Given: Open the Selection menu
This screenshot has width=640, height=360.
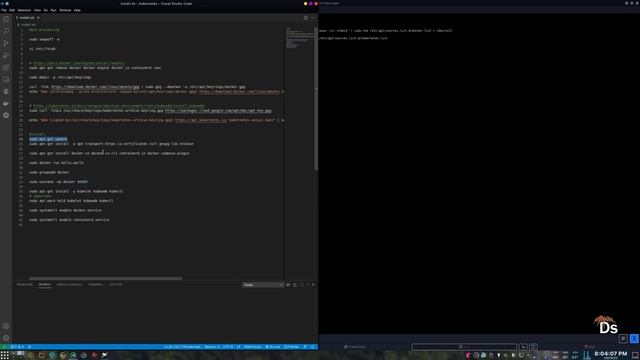Looking at the screenshot, I should [24, 10].
